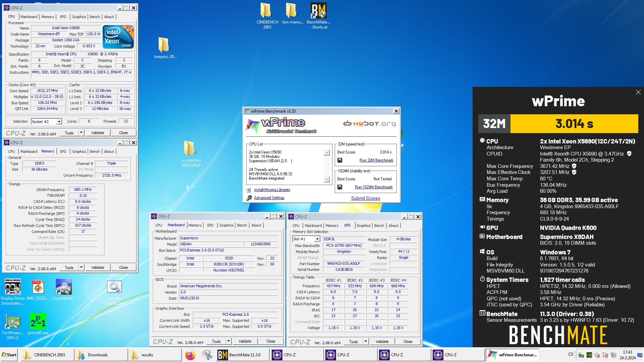Screen dimensions: 644x362
Task: Click the results folder taskbar button
Action: click(x=154, y=355)
